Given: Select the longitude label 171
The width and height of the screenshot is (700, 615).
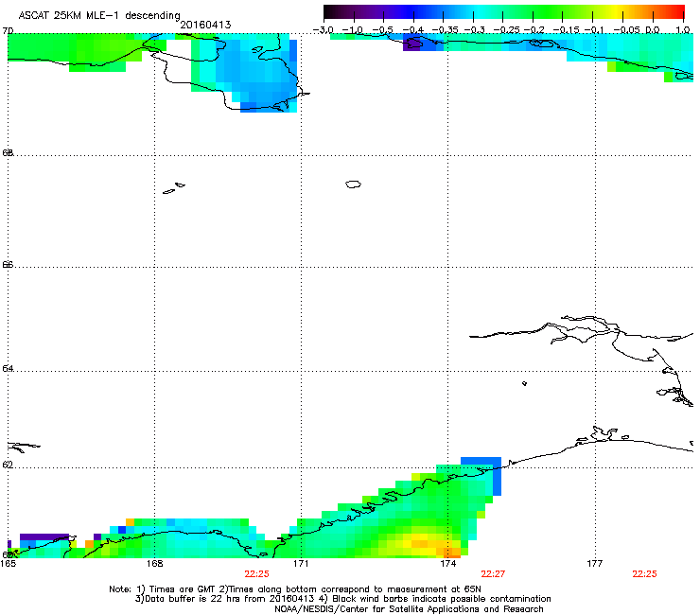Looking at the screenshot, I should click(301, 564).
